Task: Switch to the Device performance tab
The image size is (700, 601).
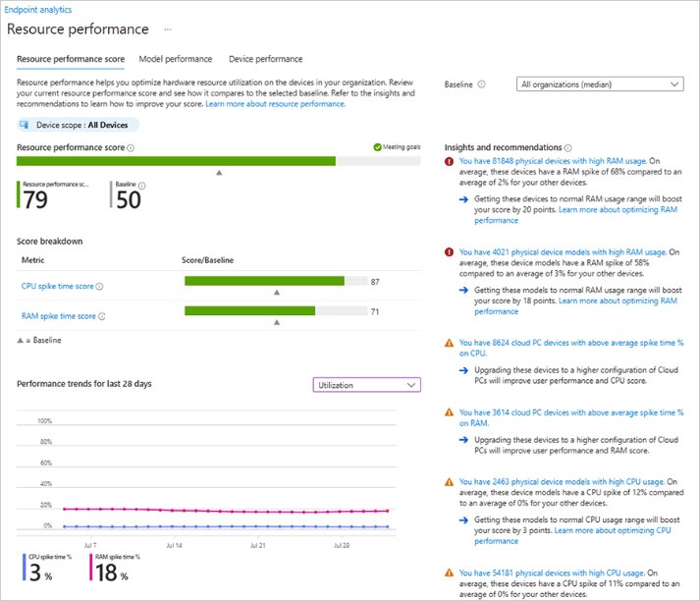Action: pos(265,59)
